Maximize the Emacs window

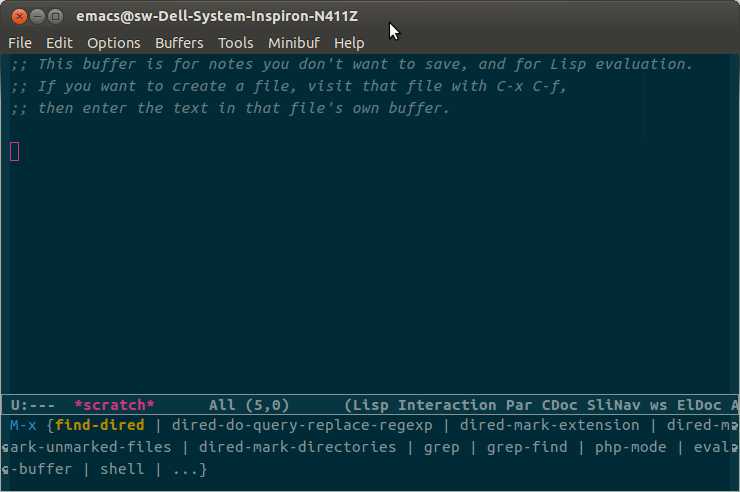[55, 16]
